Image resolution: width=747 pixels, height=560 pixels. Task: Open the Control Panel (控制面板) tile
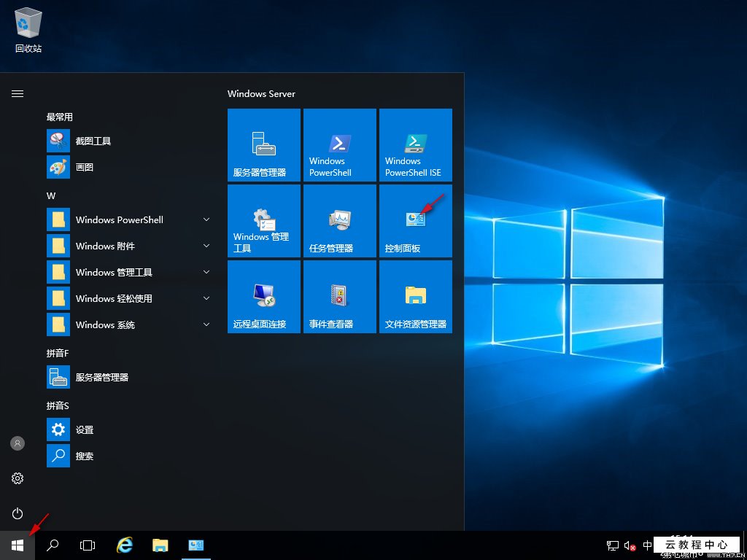415,221
